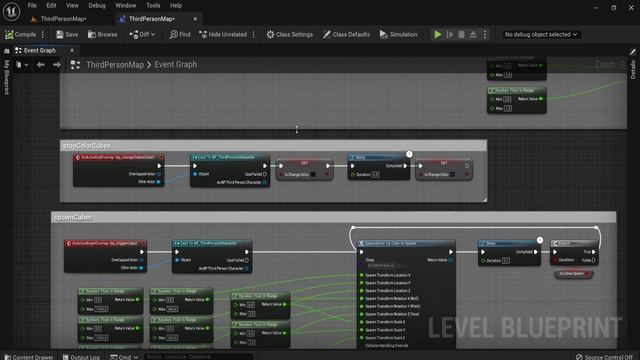Open the Diff dropdown

tap(142, 35)
